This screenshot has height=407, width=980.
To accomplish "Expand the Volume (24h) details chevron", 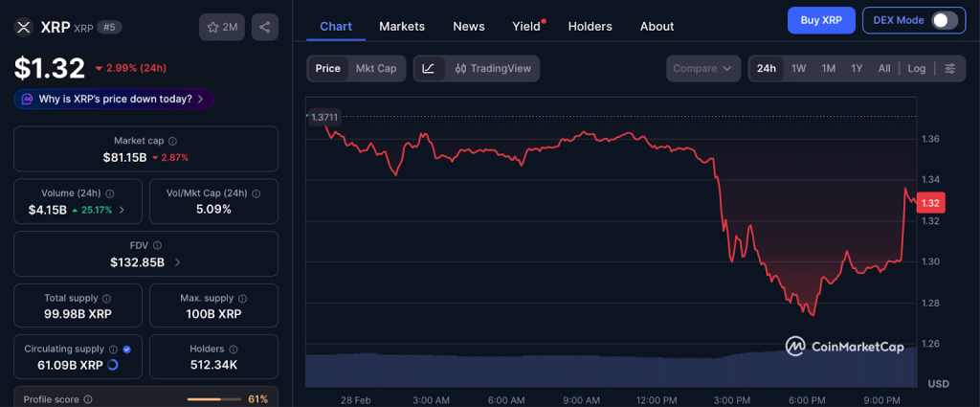I will (x=122, y=210).
